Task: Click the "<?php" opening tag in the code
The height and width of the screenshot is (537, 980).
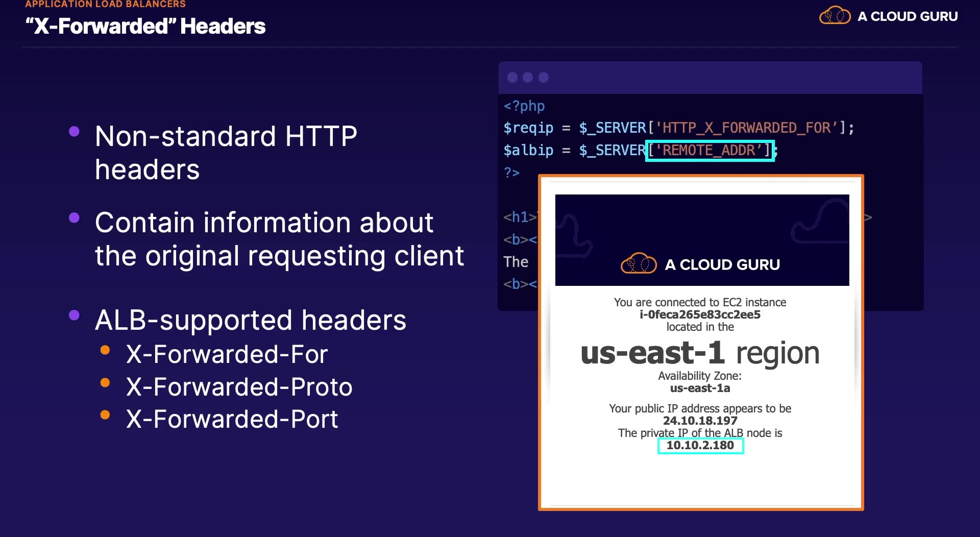Action: (x=524, y=106)
